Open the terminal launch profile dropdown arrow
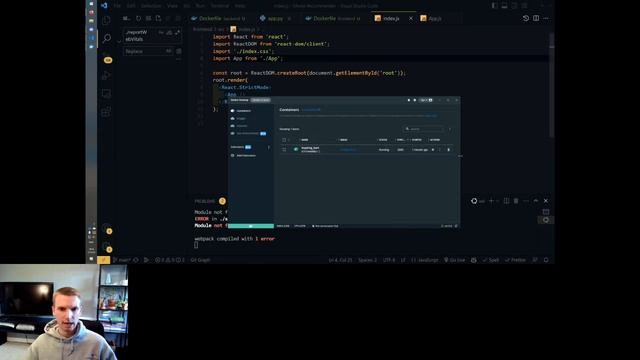Image resolution: width=640 pixels, height=360 pixels. coord(498,201)
